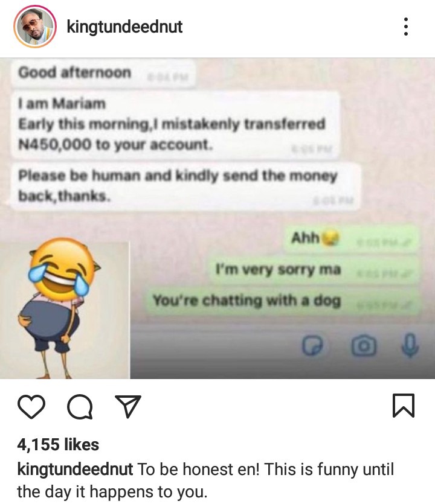The image size is (435, 504).
Task: Open kingtundeednut profile picture story
Action: [35, 27]
